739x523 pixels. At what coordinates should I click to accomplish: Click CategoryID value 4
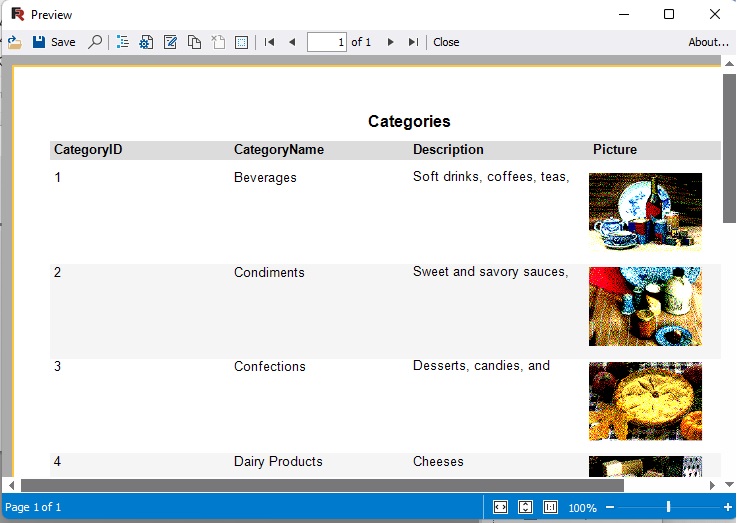(57, 461)
